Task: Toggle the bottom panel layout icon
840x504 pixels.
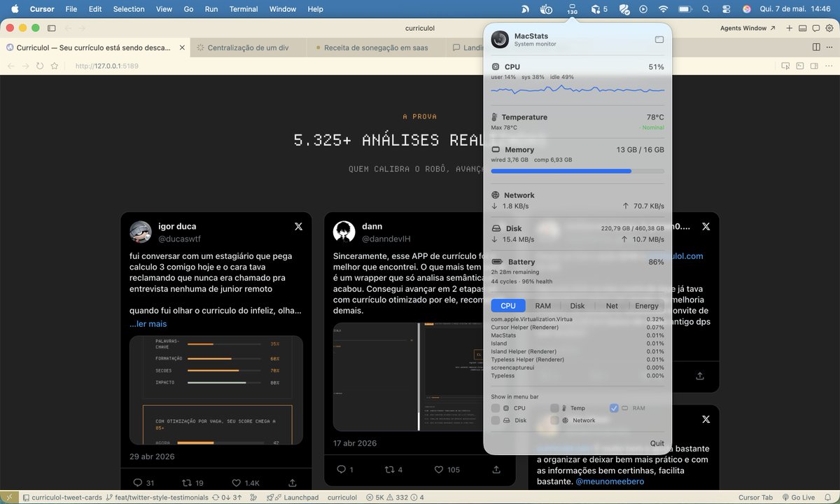Action: (803, 28)
